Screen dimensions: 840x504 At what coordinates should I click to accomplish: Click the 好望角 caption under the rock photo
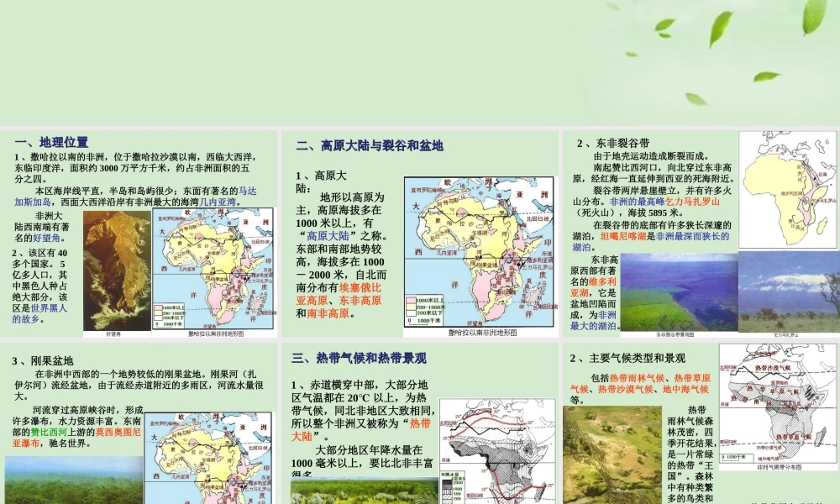click(113, 334)
